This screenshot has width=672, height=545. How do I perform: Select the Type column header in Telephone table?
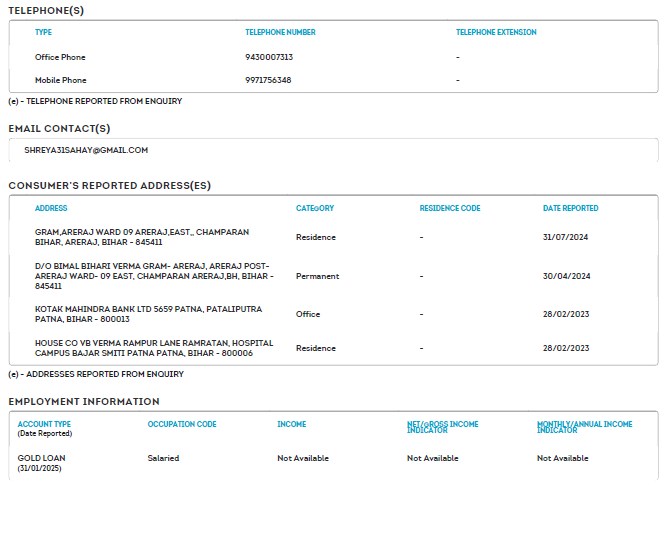pos(43,32)
